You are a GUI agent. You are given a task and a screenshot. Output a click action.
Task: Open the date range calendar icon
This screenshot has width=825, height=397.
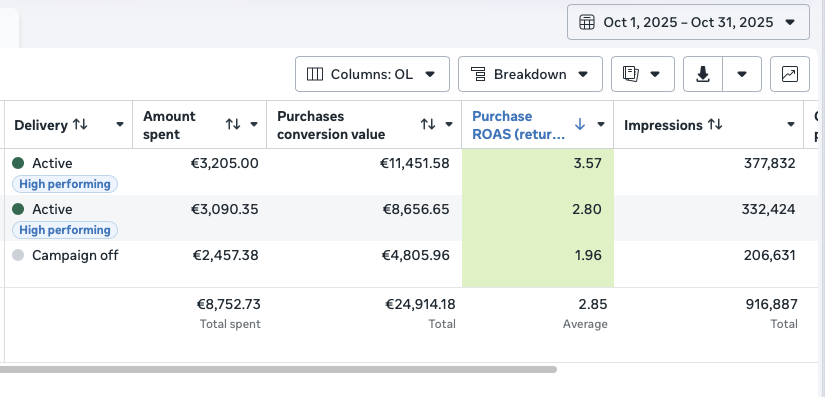tap(587, 22)
